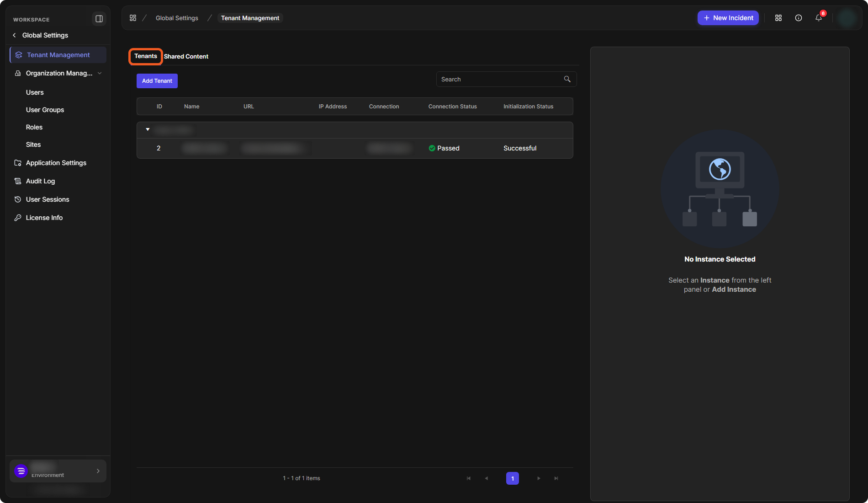Click the Audit Log sidebar icon

tap(18, 181)
